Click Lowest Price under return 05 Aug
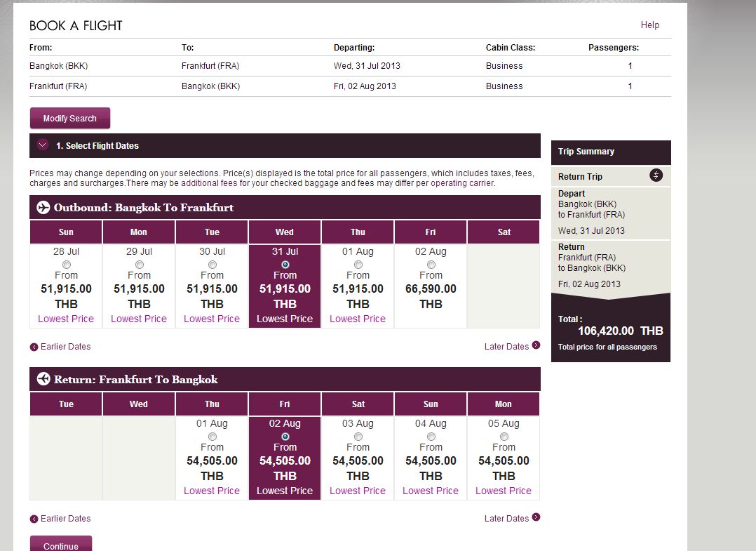The image size is (756, 551). [x=504, y=491]
